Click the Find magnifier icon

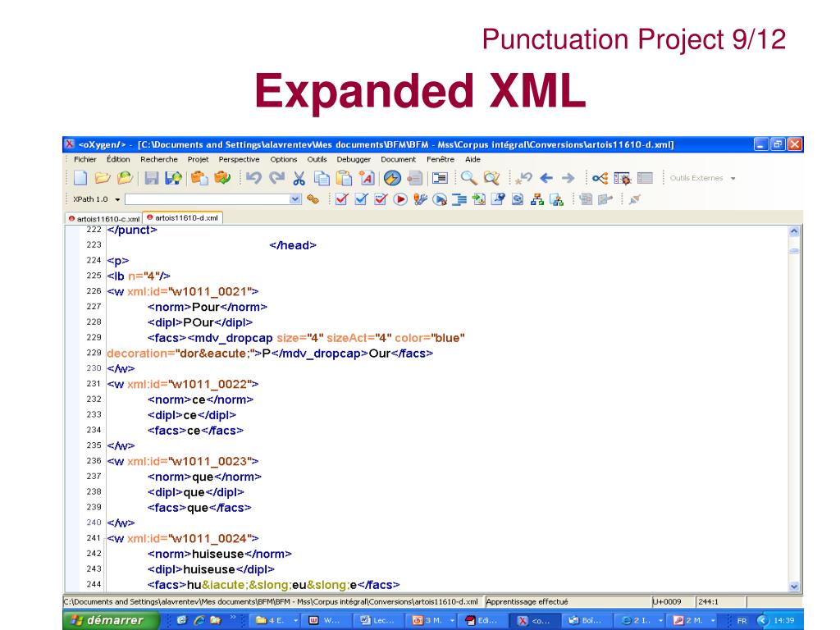pyautogui.click(x=468, y=177)
